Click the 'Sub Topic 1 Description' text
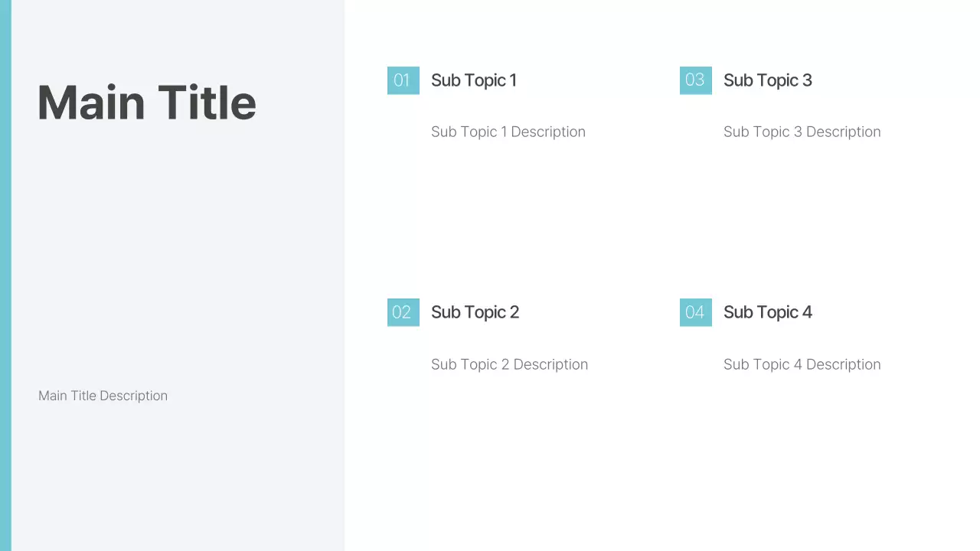Screen dimensions: 980x551 pos(508,132)
